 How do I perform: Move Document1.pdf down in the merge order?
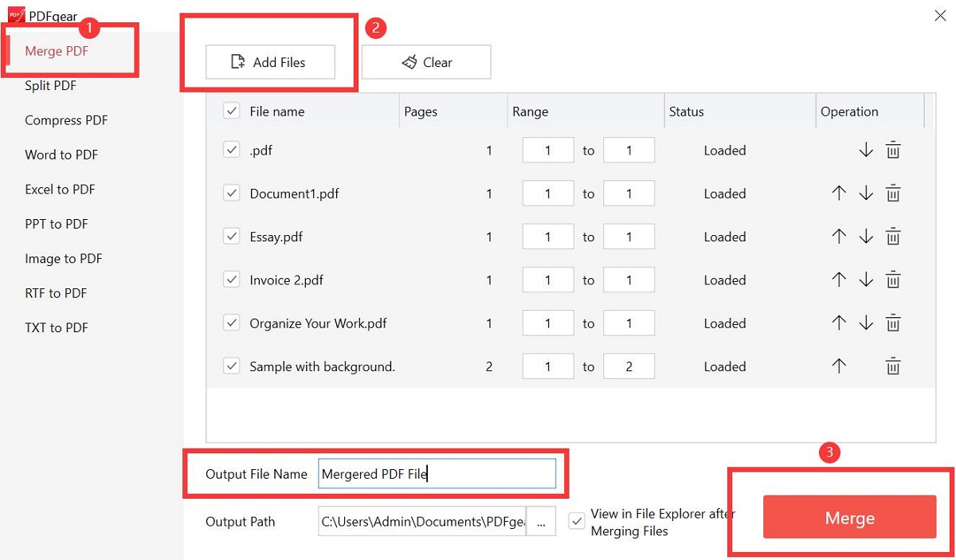(x=866, y=193)
